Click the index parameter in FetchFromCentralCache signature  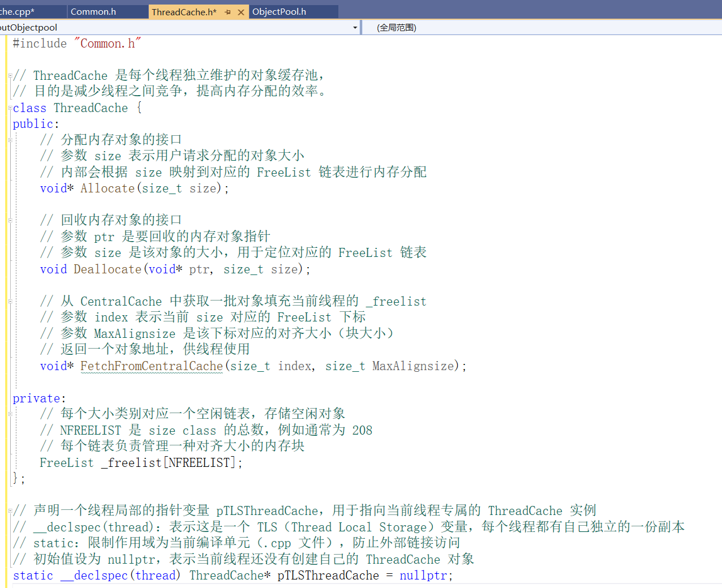coord(295,366)
